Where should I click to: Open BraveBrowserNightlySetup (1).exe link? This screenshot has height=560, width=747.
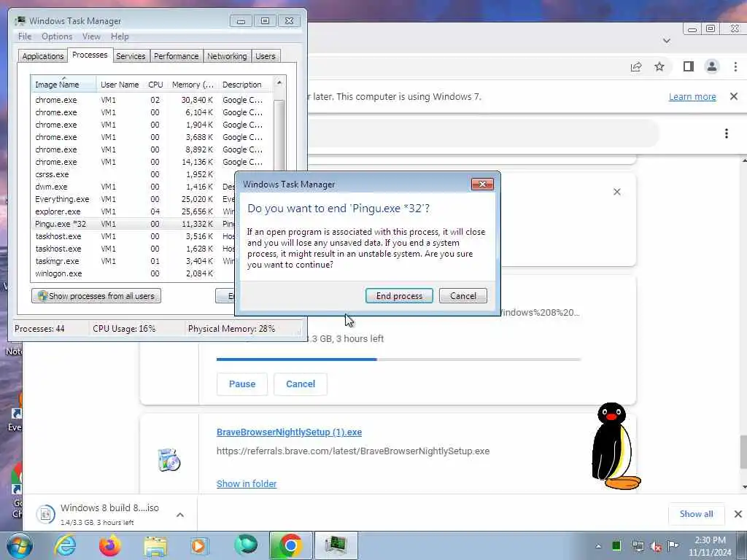click(x=289, y=432)
